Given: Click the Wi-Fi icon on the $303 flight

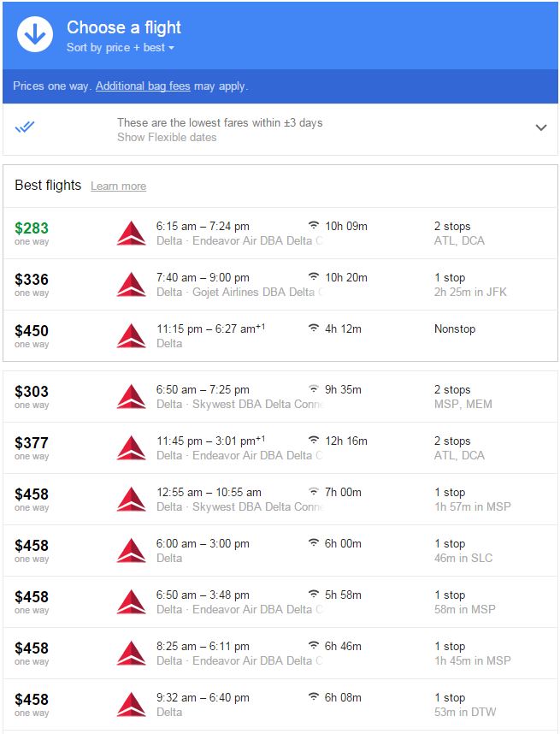Looking at the screenshot, I should [x=314, y=389].
